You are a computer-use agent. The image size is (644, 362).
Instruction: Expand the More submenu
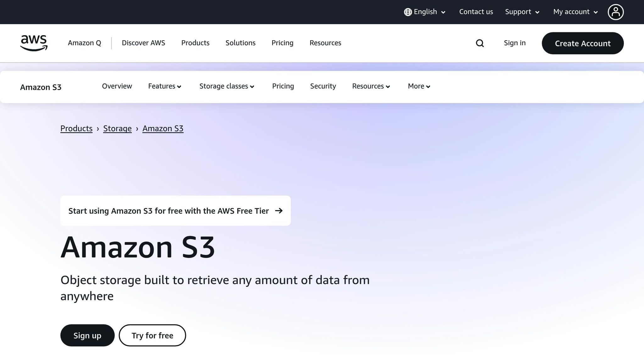(419, 86)
